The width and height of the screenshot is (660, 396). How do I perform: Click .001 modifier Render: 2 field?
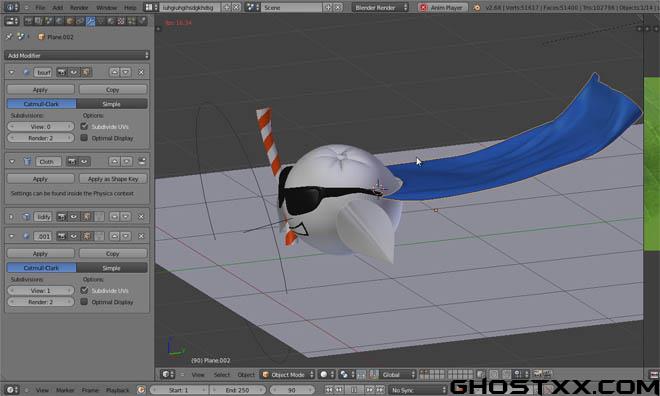click(40, 302)
